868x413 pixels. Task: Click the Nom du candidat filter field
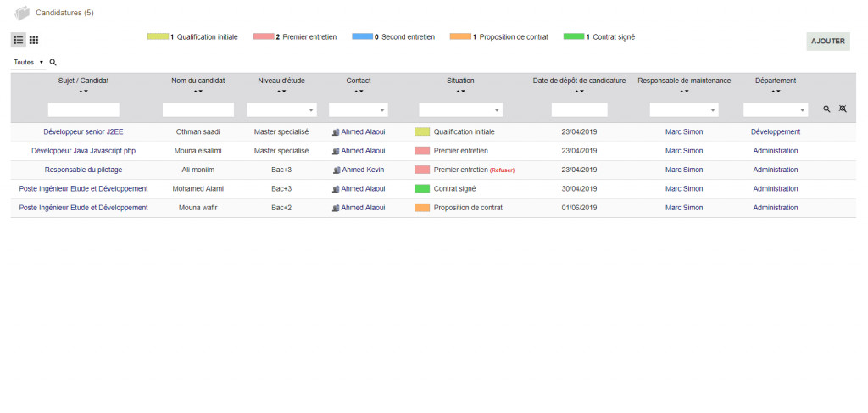pyautogui.click(x=198, y=110)
